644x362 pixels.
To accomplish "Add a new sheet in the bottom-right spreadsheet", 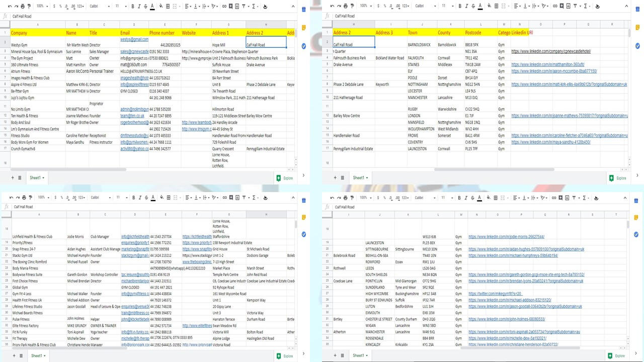I will click(x=335, y=355).
